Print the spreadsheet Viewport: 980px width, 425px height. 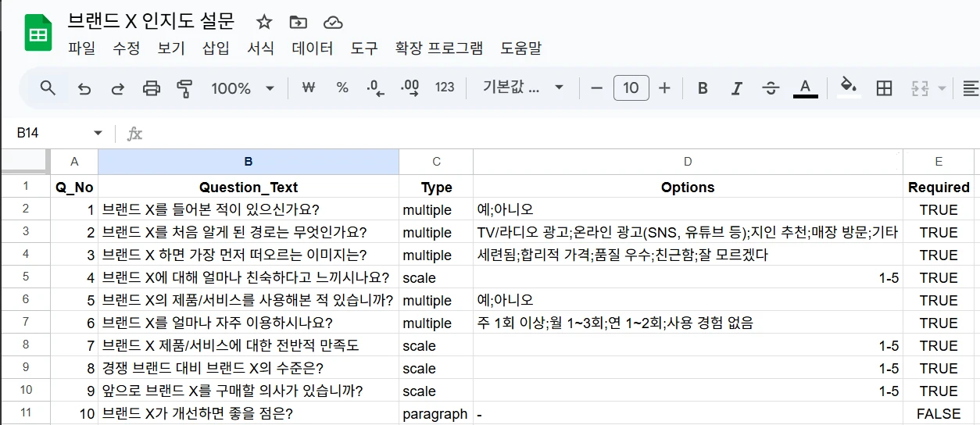152,88
